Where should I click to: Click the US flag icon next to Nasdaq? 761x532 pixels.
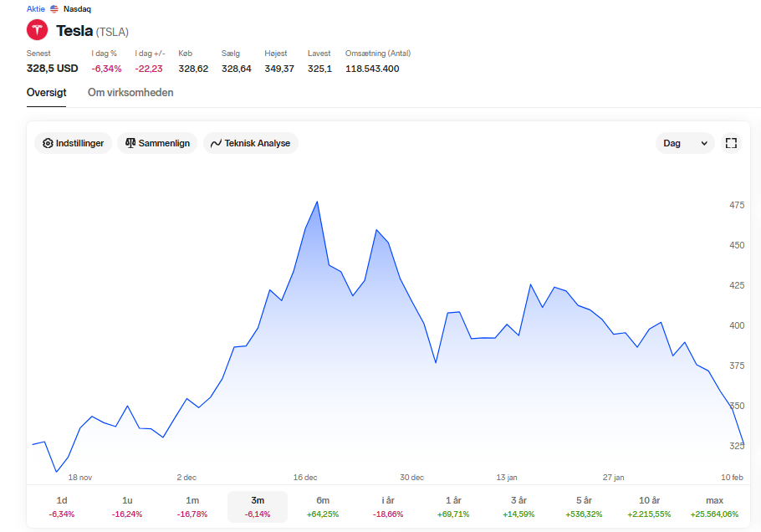tap(54, 8)
